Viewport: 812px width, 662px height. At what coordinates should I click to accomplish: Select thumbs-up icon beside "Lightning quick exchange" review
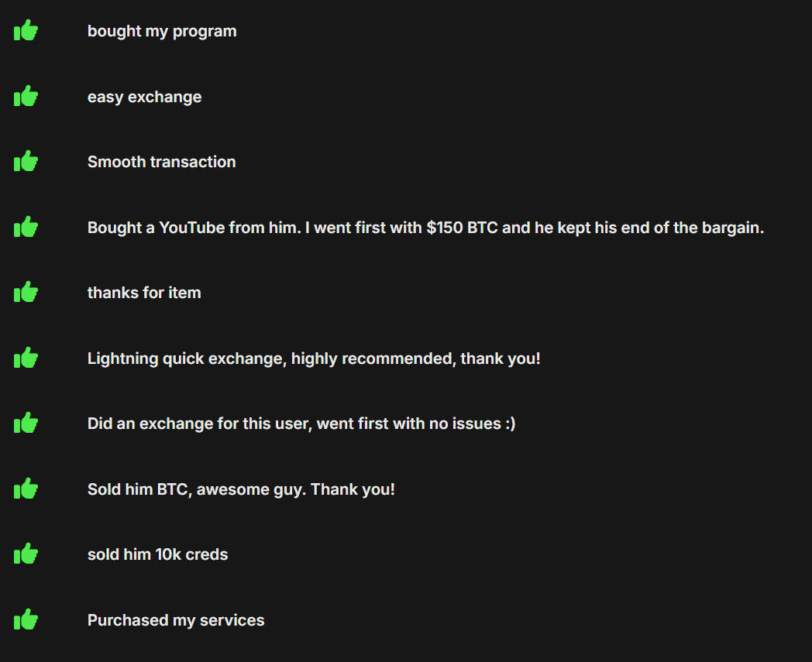pos(26,358)
